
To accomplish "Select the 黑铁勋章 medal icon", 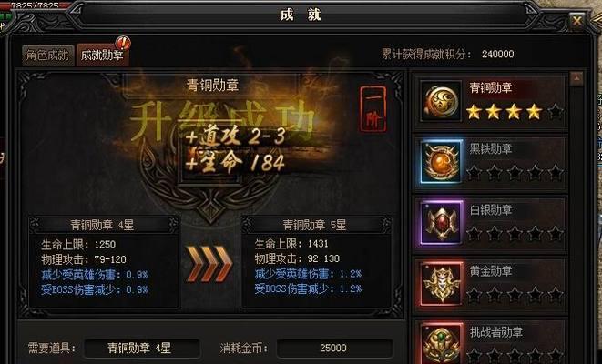I will [441, 161].
